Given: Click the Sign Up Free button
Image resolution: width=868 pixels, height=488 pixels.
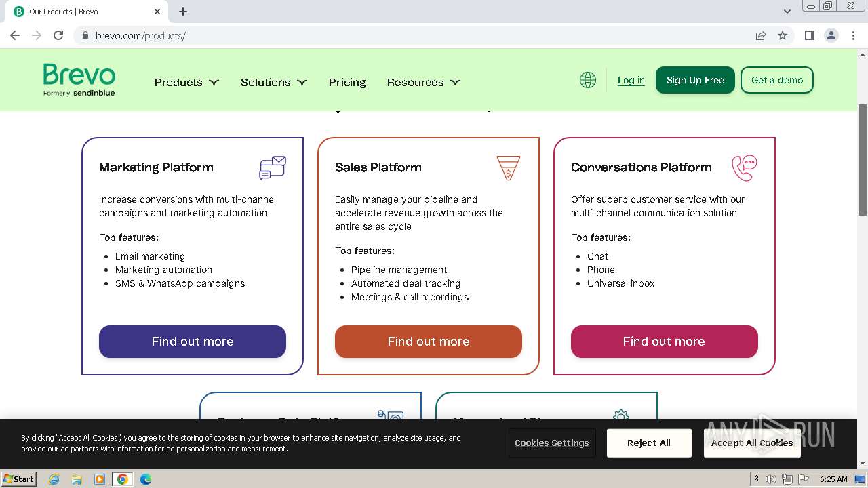Looking at the screenshot, I should [x=695, y=80].
